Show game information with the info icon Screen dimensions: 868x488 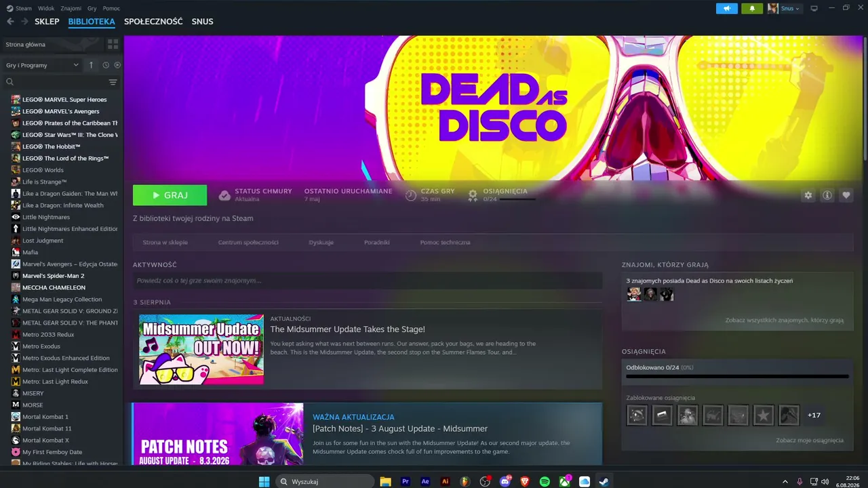pyautogui.click(x=827, y=195)
